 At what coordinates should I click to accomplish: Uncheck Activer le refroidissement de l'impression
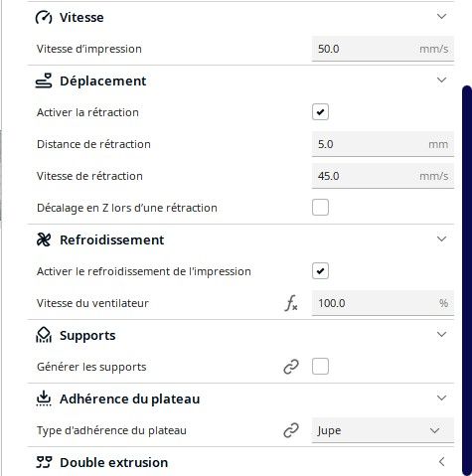tap(320, 271)
